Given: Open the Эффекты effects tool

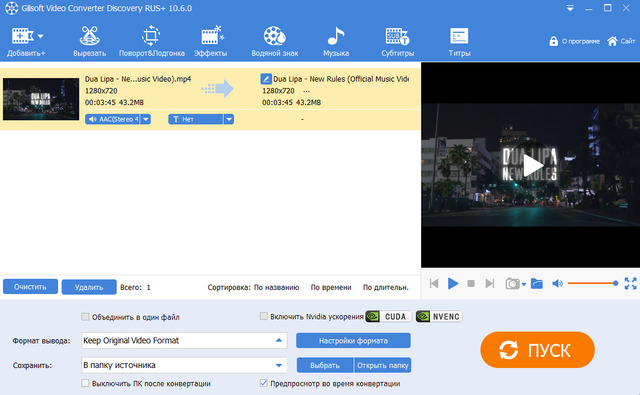Looking at the screenshot, I should 211,41.
